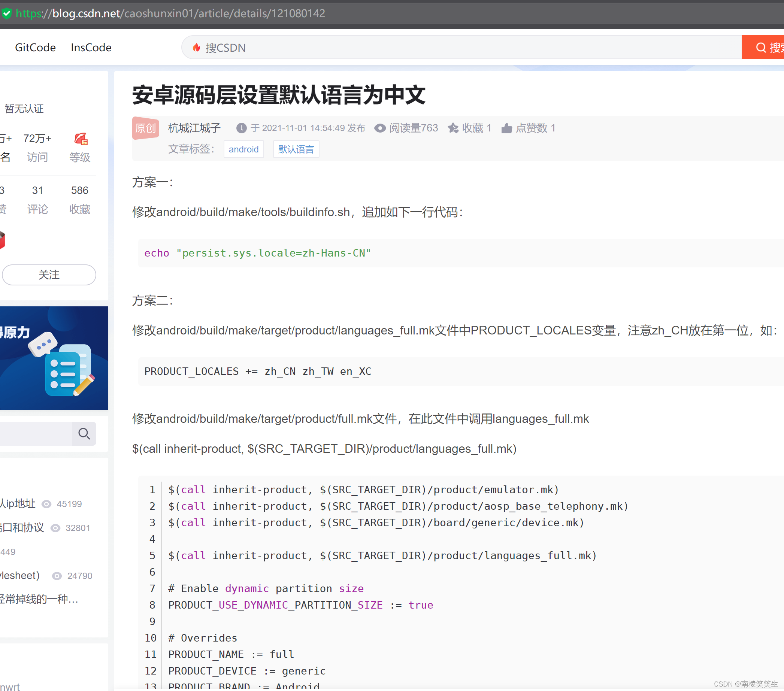The height and width of the screenshot is (691, 784).
Task: Open the android article tag
Action: coord(243,149)
